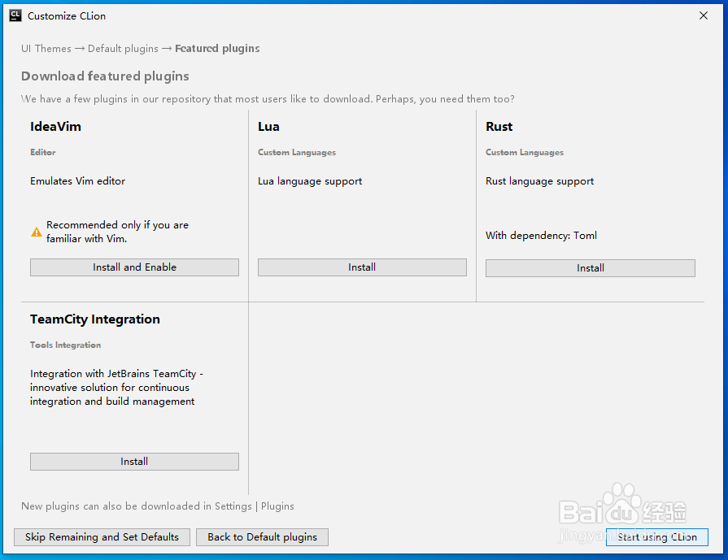728x560 pixels.
Task: Click 'Emulates Vim editor' description
Action: [x=77, y=181]
